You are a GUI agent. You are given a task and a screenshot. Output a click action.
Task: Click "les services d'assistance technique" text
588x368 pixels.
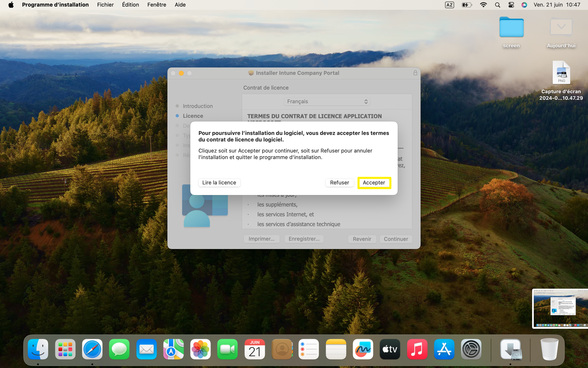click(x=299, y=224)
